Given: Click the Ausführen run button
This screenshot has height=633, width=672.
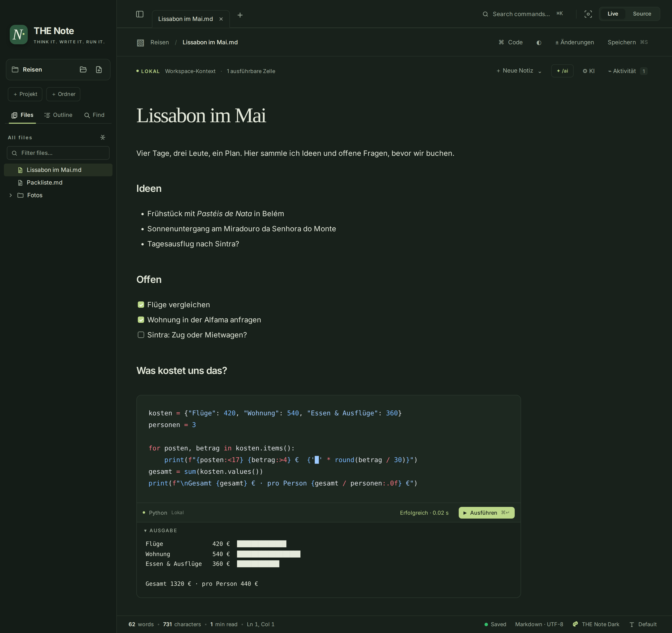Looking at the screenshot, I should [486, 513].
